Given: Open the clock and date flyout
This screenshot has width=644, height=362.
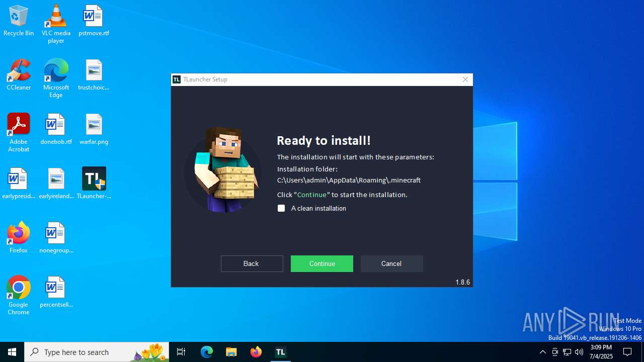Looking at the screenshot, I should click(x=601, y=352).
